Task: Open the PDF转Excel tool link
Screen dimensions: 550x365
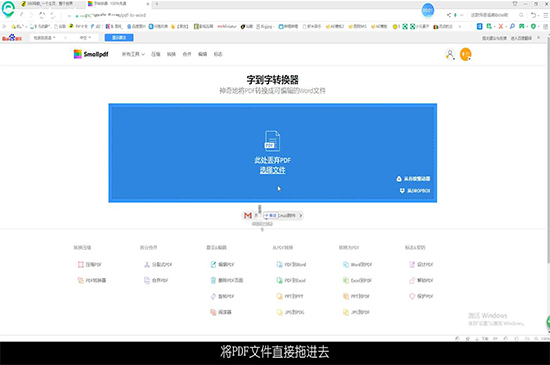Action: 291,280
